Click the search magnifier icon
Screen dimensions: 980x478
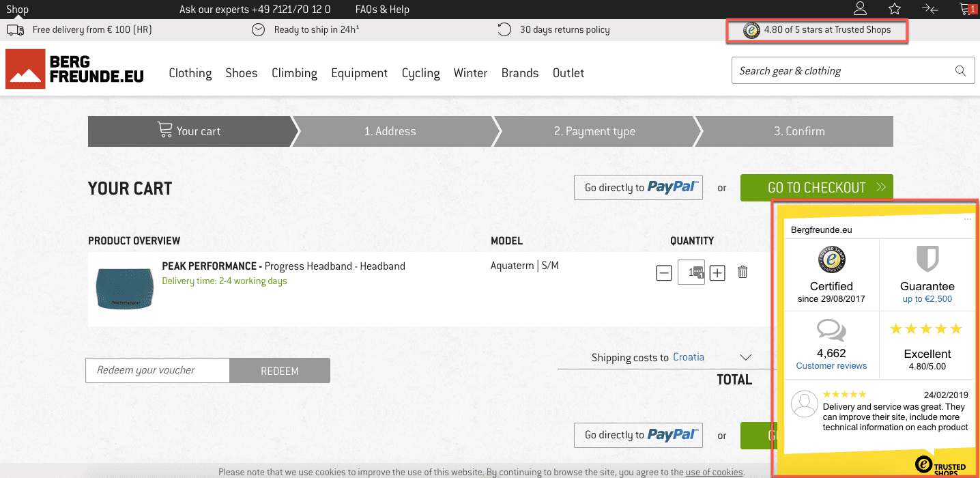[960, 70]
